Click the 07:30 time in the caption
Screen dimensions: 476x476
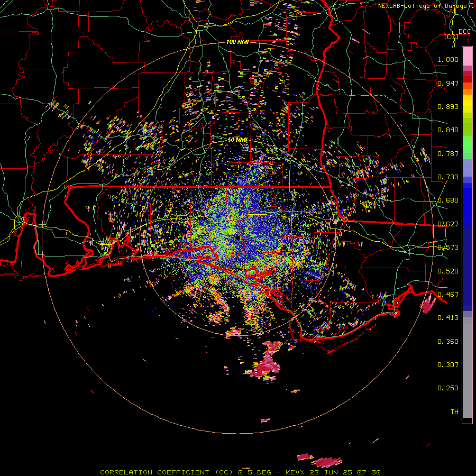(368, 472)
